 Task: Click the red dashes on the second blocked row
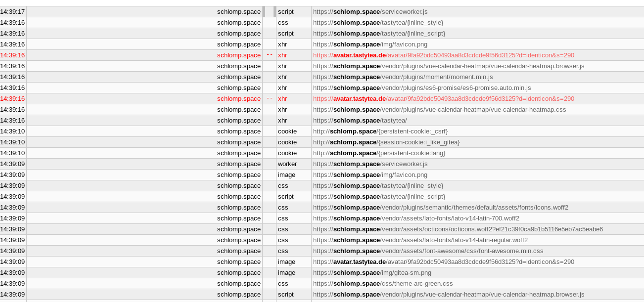click(269, 98)
